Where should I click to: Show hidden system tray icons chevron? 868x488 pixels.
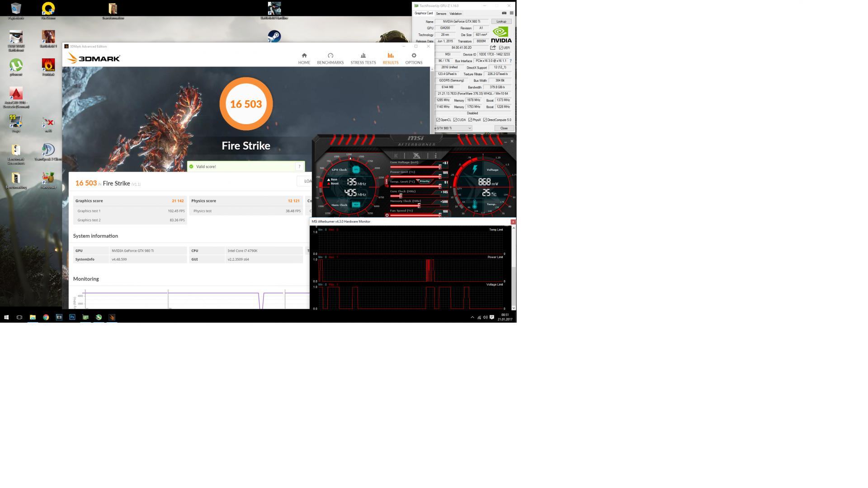coord(472,317)
